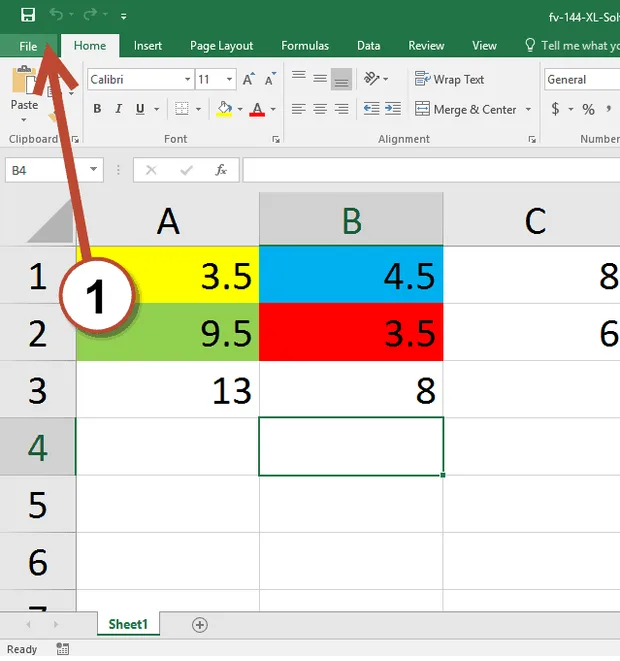The height and width of the screenshot is (661, 620).
Task: Click the Select All corner triangle
Action: (x=50, y=221)
